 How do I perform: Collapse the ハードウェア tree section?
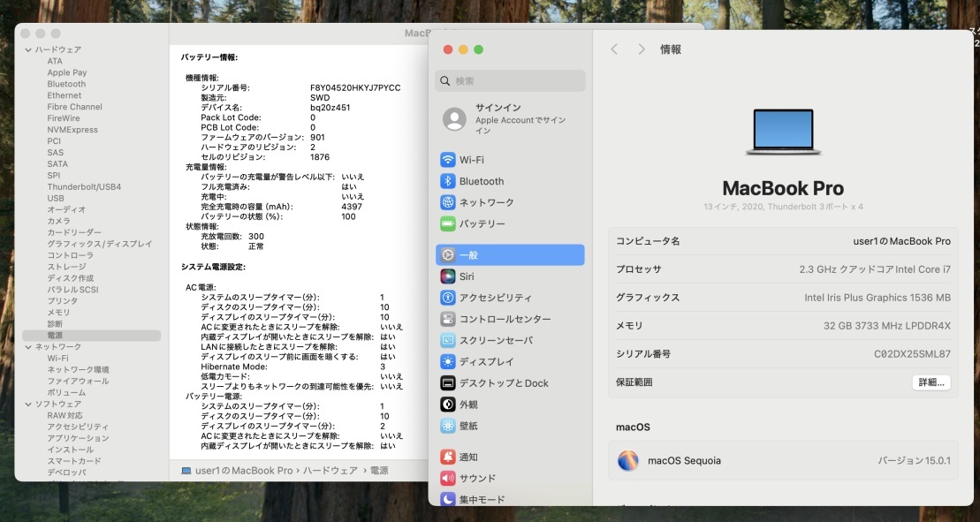(28, 50)
